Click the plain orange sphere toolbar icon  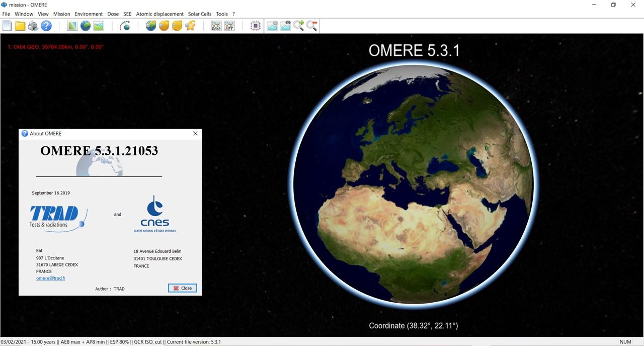pyautogui.click(x=164, y=26)
